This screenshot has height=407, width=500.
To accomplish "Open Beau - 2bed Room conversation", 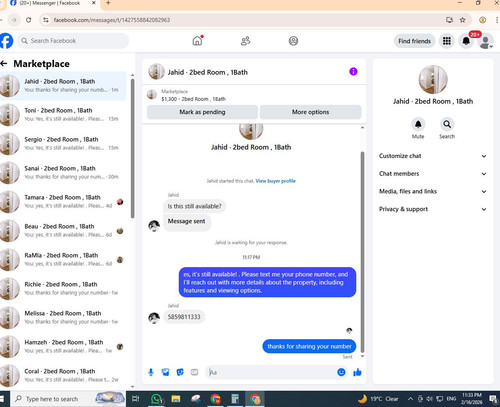I will click(63, 230).
